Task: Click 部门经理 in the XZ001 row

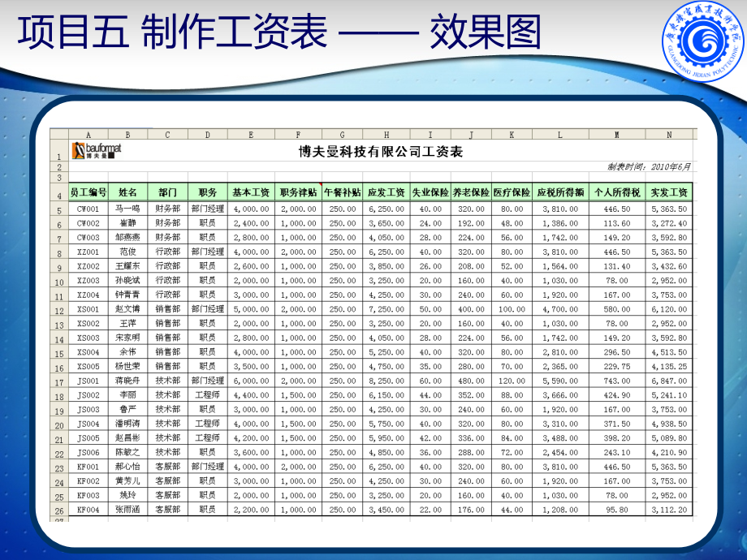Action: tap(208, 252)
